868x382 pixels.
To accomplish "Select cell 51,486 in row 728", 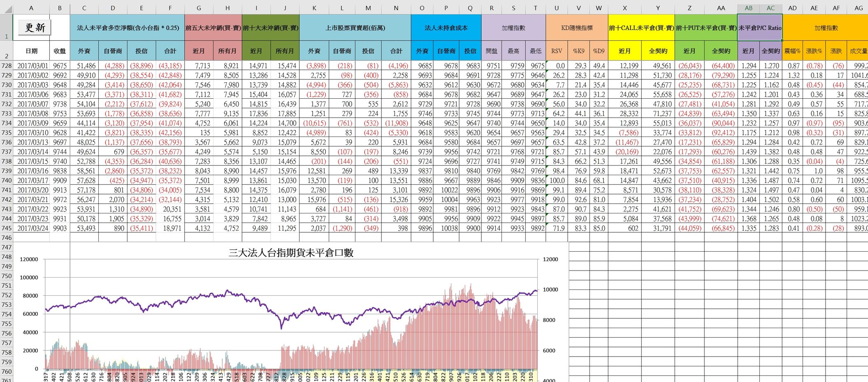I will pos(84,66).
